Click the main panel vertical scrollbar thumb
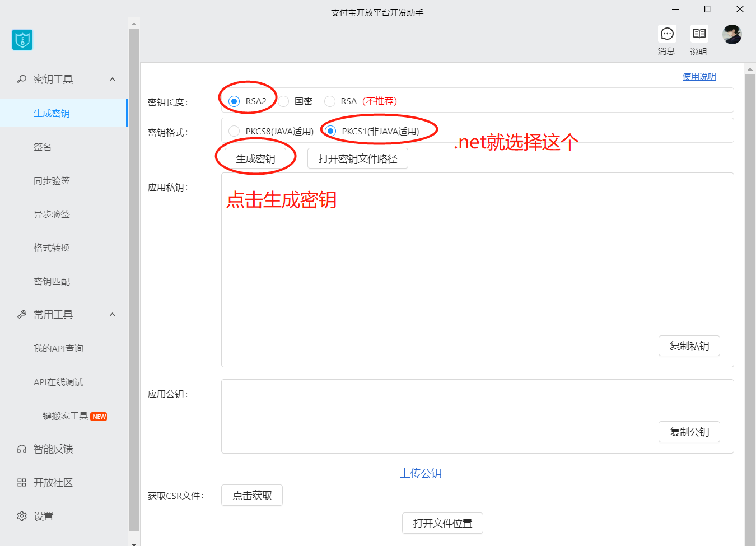Image resolution: width=756 pixels, height=546 pixels. (x=750, y=311)
